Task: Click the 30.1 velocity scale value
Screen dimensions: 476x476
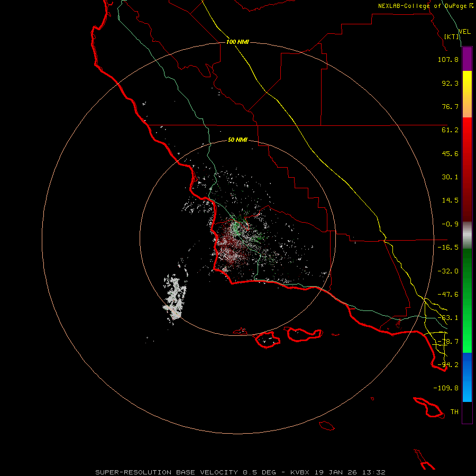Action: 450,177
